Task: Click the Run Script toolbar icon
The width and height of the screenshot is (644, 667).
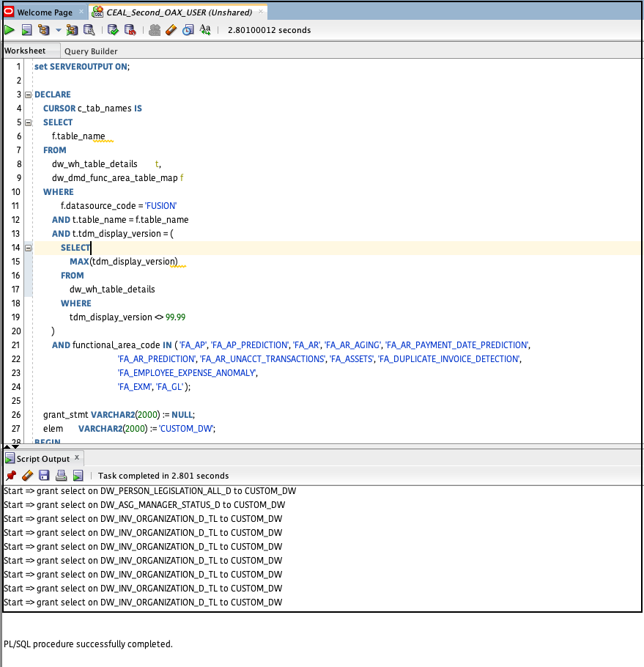Action: (26, 30)
